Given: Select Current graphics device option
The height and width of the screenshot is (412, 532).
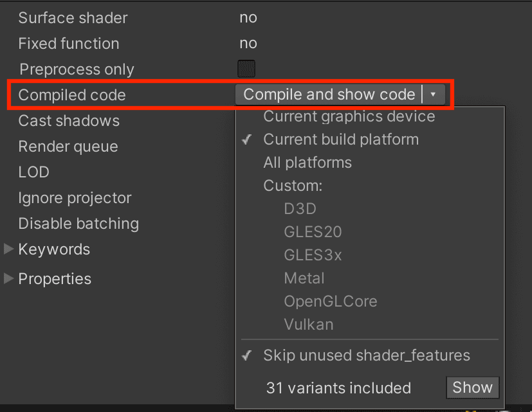Looking at the screenshot, I should (349, 116).
